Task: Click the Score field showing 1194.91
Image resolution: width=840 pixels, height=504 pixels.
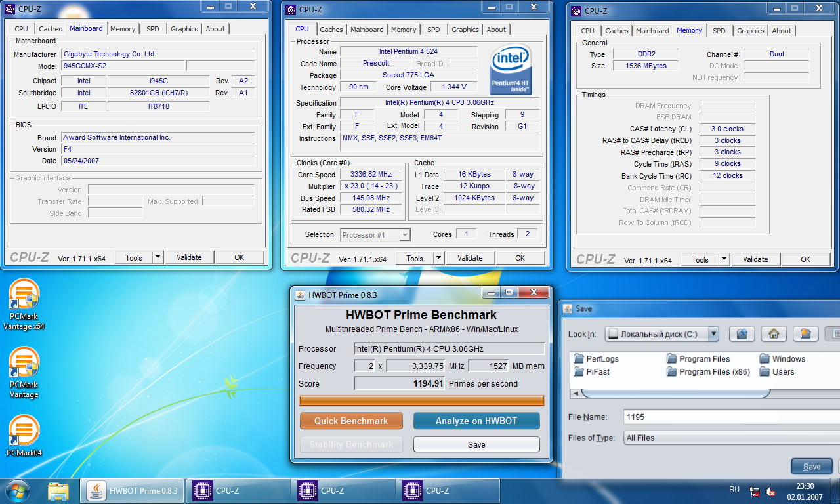Action: [x=400, y=383]
